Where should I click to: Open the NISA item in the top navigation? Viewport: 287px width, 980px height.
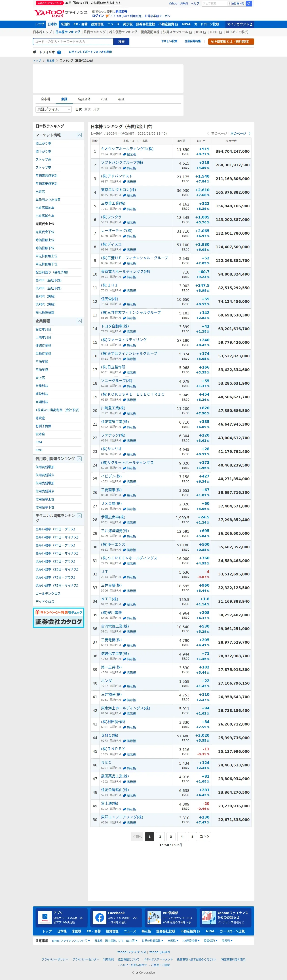point(186,24)
